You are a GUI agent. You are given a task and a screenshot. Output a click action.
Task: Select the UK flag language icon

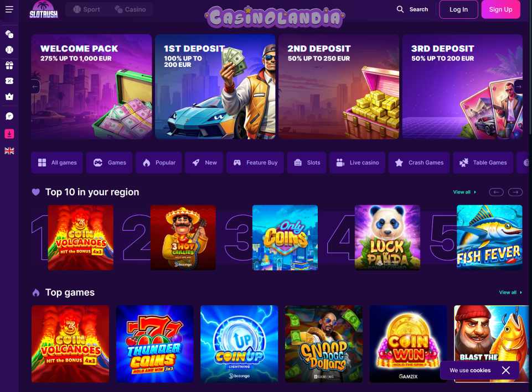9,151
